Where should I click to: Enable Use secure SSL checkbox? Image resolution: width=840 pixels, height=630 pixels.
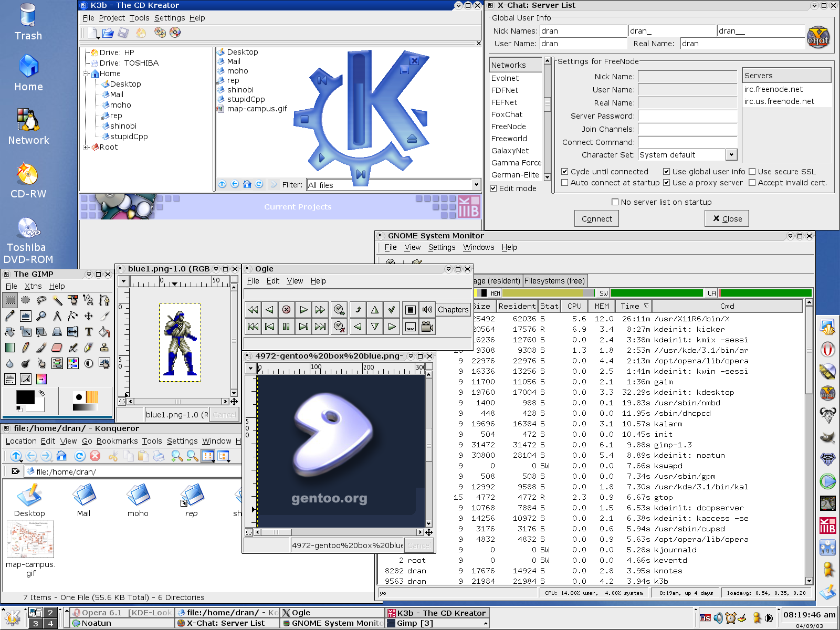[x=752, y=172]
